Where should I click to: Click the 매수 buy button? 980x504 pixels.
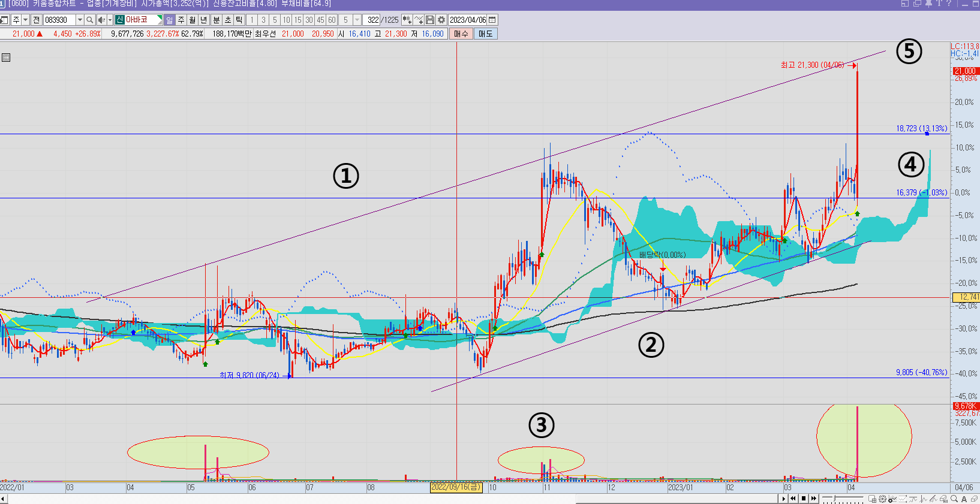pyautogui.click(x=461, y=34)
